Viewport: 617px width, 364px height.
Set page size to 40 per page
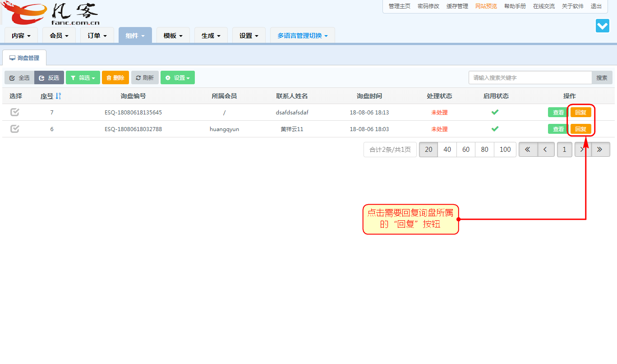pyautogui.click(x=447, y=150)
